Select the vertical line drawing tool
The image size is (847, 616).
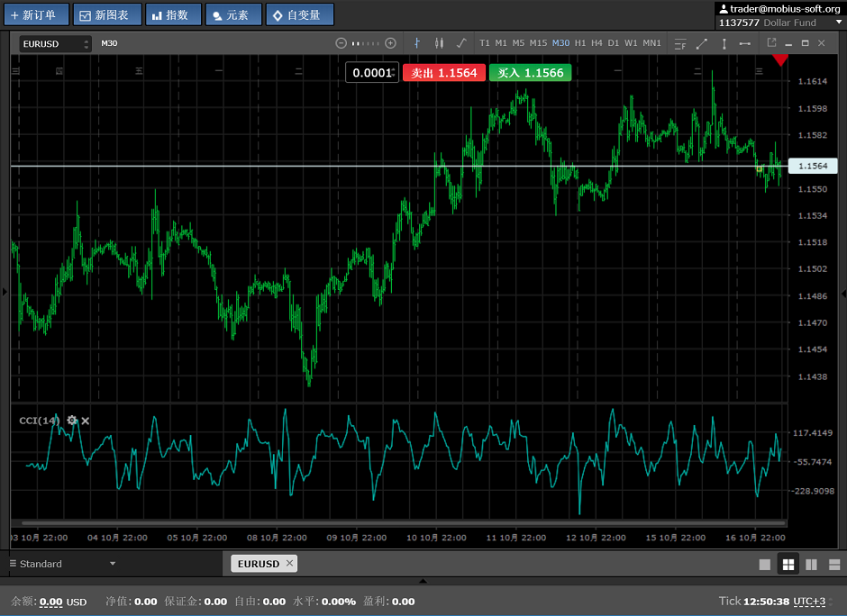(x=724, y=44)
